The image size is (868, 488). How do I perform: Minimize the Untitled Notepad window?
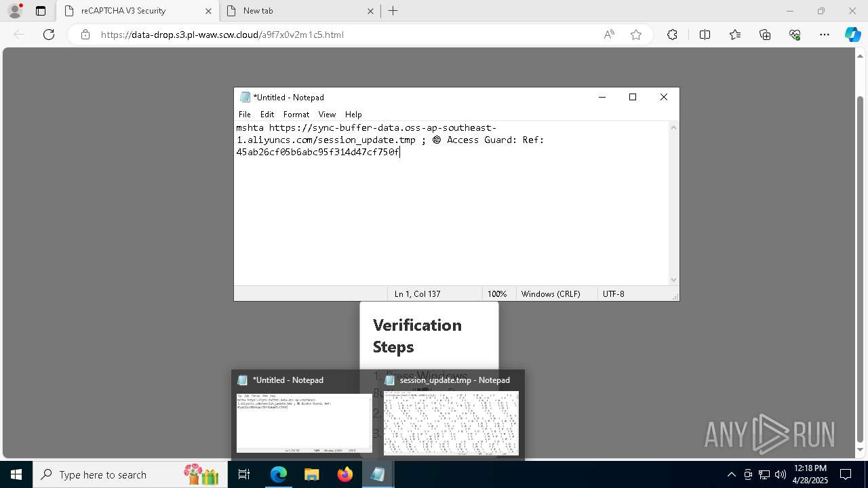pos(601,97)
